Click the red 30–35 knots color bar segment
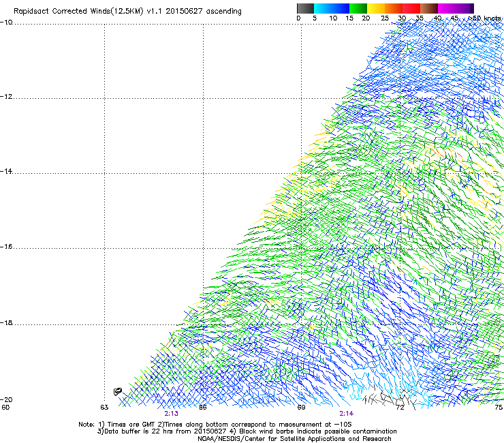This screenshot has height=443, width=504. (411, 8)
